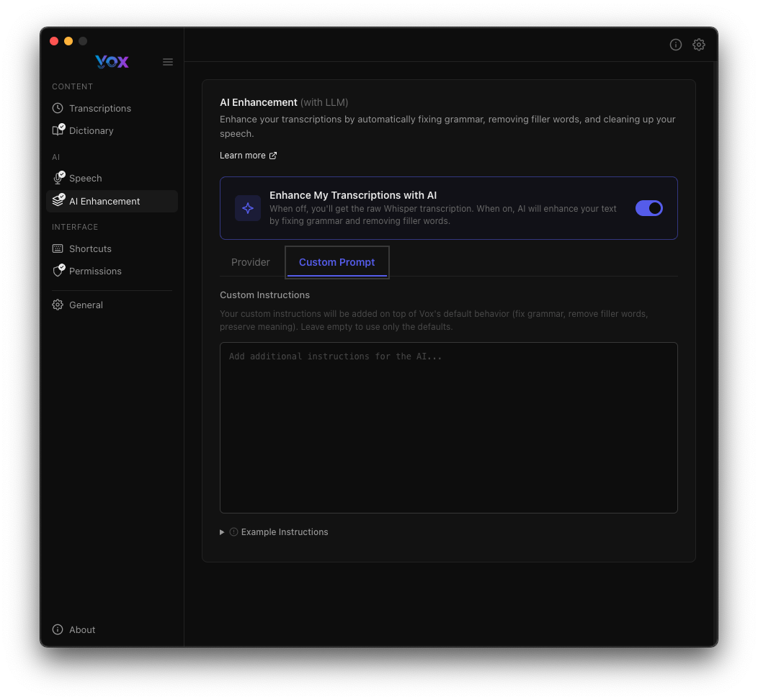Image resolution: width=758 pixels, height=700 pixels.
Task: Disable Enhance My Transcriptions with AI
Action: (x=648, y=208)
